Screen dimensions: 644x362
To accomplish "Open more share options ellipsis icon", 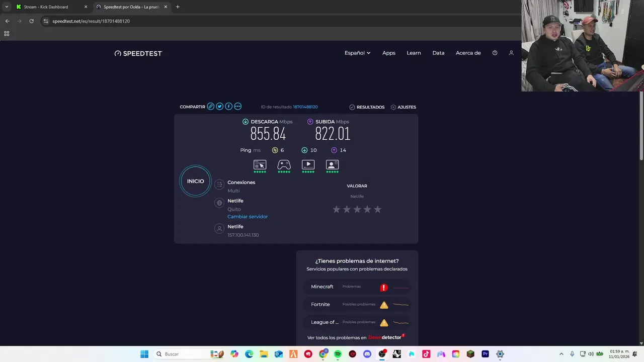I will [x=237, y=107].
